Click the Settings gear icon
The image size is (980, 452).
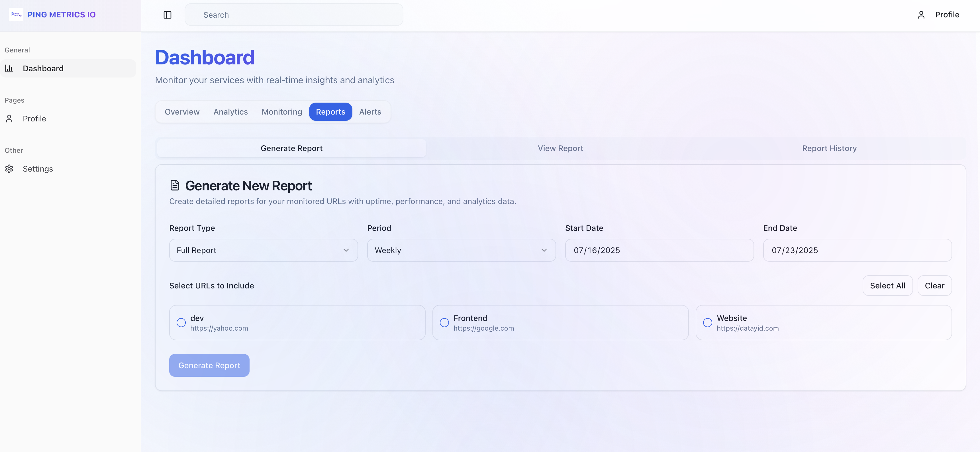pos(9,169)
